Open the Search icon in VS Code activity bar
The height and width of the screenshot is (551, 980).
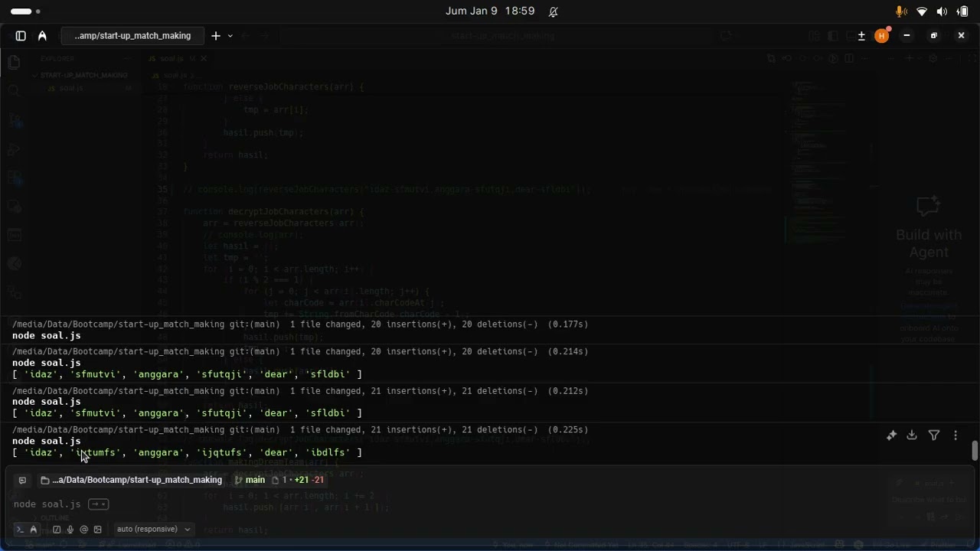click(x=14, y=91)
